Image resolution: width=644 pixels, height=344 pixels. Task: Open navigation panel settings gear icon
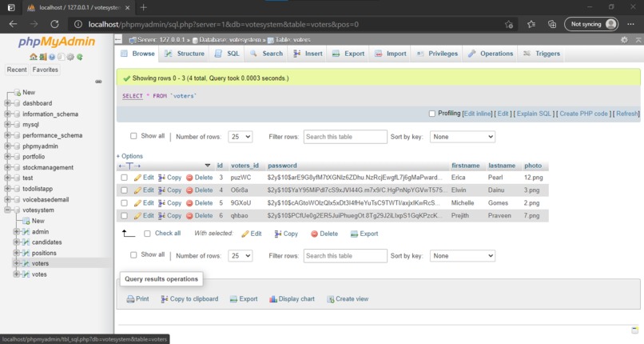(x=70, y=57)
